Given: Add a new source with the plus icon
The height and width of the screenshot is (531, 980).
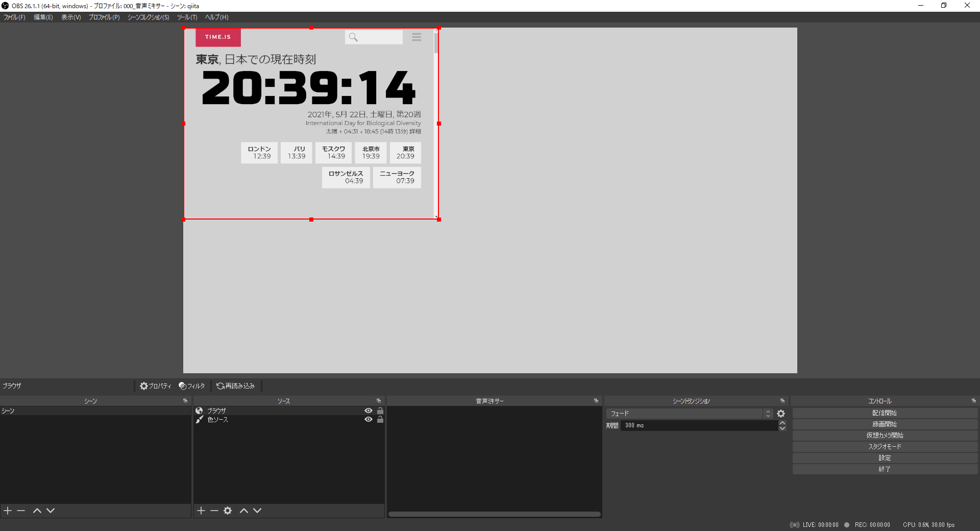Looking at the screenshot, I should [x=202, y=511].
